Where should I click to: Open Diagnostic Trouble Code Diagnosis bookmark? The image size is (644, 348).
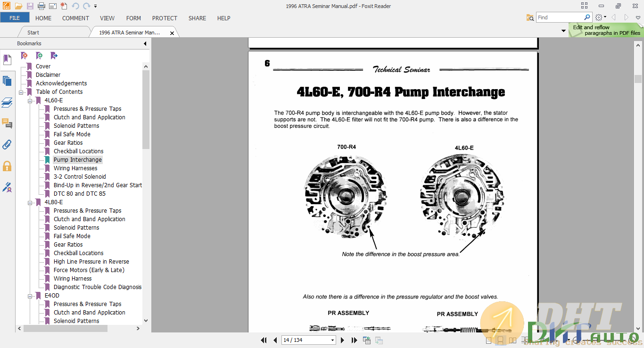coord(98,287)
